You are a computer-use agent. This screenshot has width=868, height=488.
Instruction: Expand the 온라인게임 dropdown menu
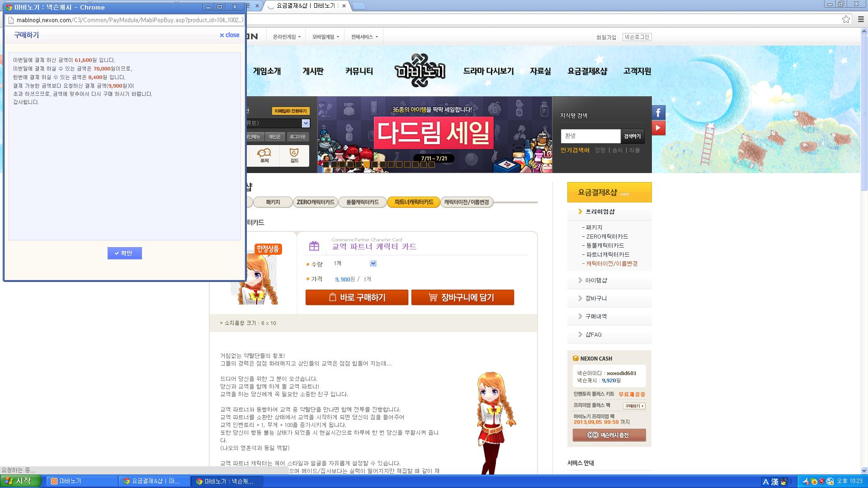287,37
